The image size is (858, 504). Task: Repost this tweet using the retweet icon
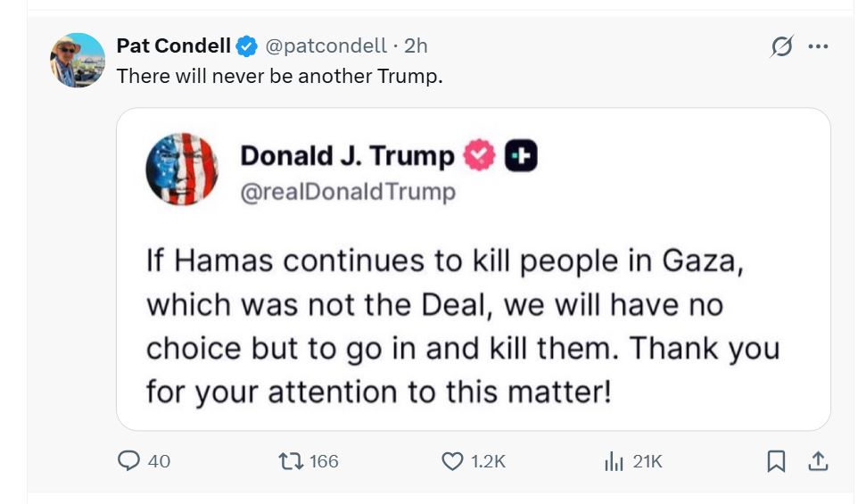[x=291, y=460]
